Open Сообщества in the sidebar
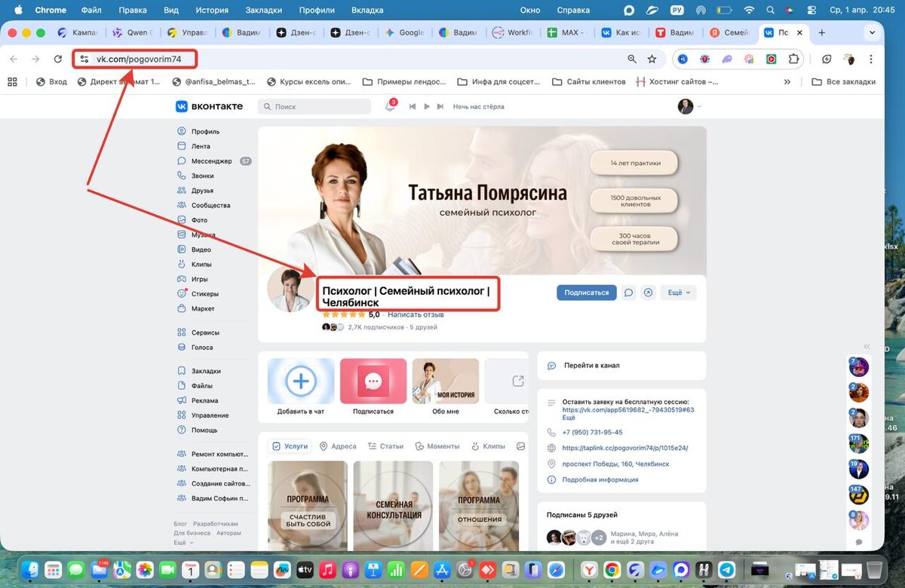 point(204,205)
